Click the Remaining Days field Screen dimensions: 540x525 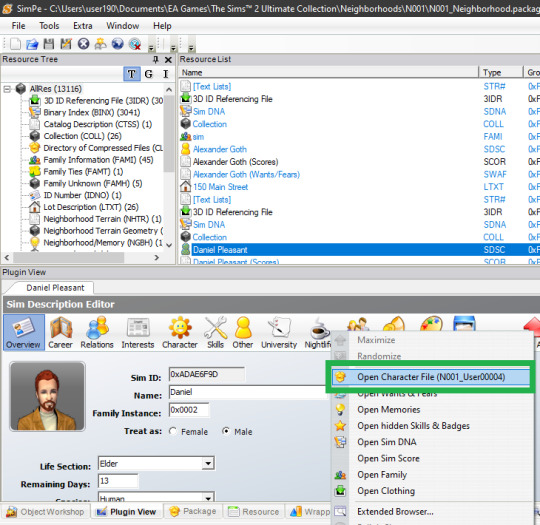pyautogui.click(x=118, y=481)
